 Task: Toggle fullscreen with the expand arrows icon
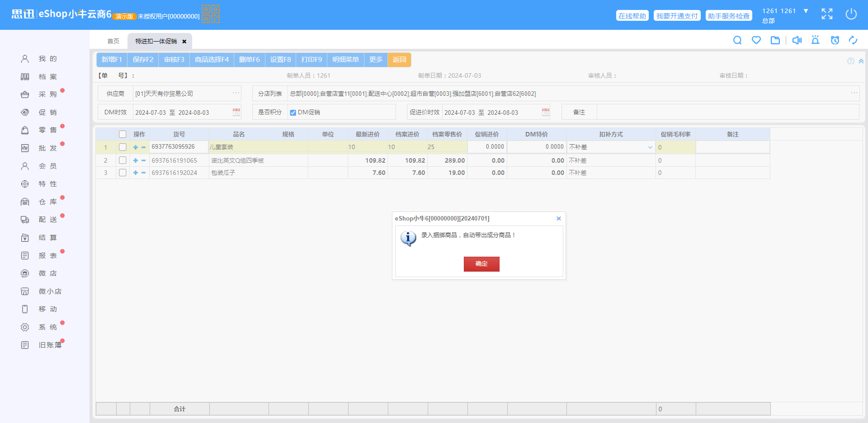827,14
